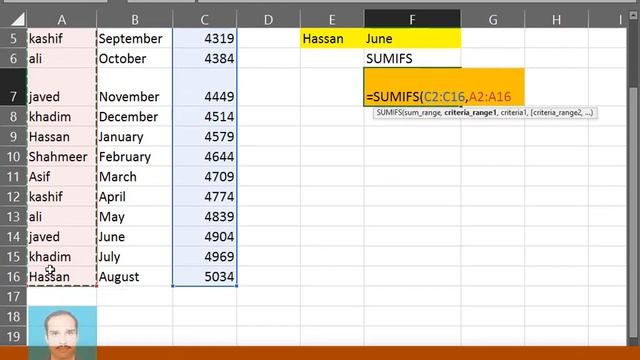Select row 15 header
640x360 pixels.
pyautogui.click(x=13, y=257)
